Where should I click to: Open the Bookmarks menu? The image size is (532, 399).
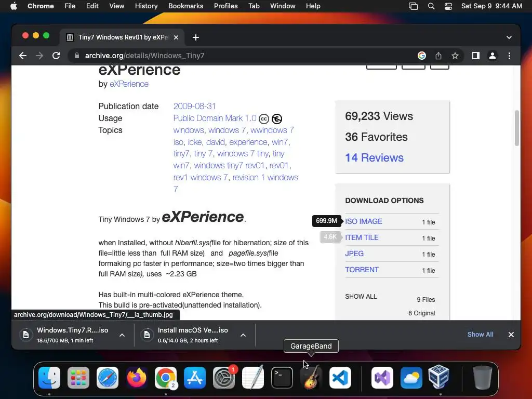tap(185, 6)
